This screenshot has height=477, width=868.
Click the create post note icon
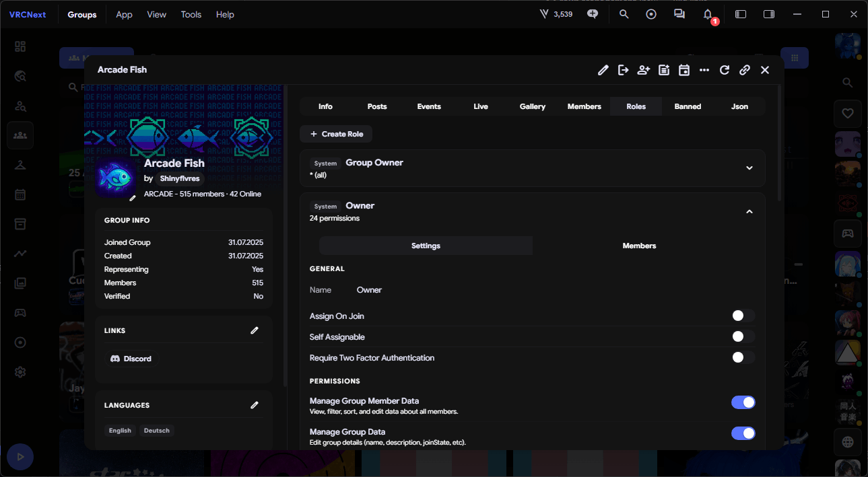pyautogui.click(x=664, y=70)
